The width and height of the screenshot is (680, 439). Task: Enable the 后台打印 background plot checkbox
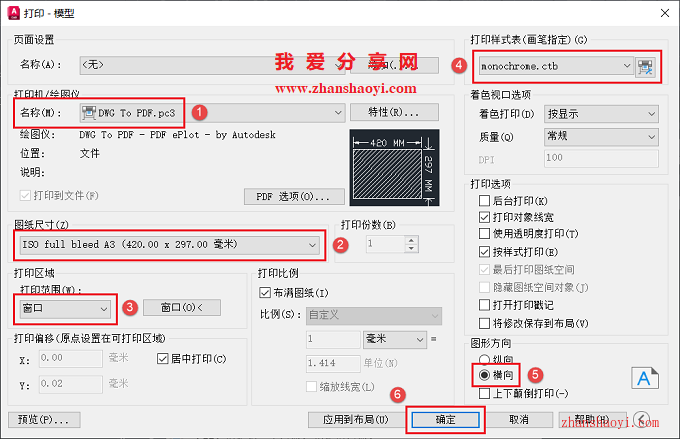point(484,200)
